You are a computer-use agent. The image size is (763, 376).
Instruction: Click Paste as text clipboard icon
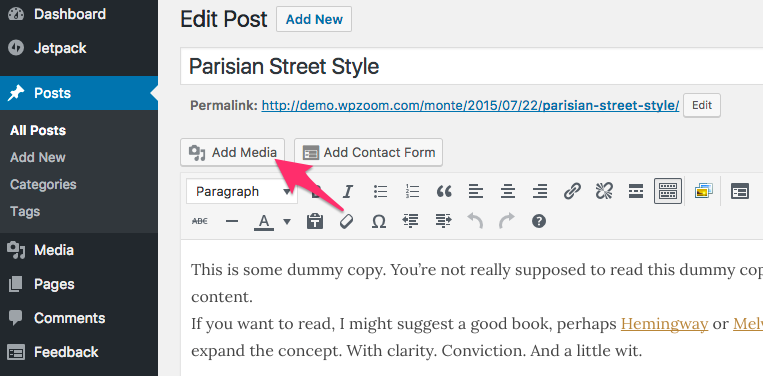point(315,221)
